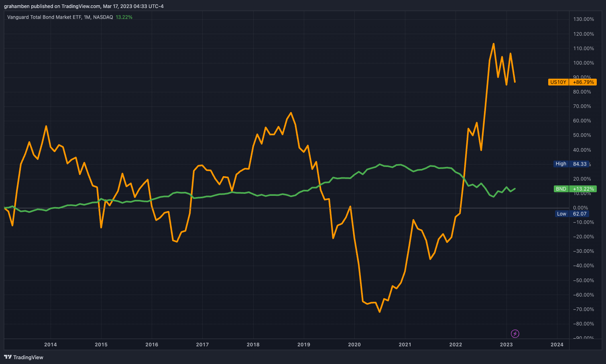Click the High price label

561,164
